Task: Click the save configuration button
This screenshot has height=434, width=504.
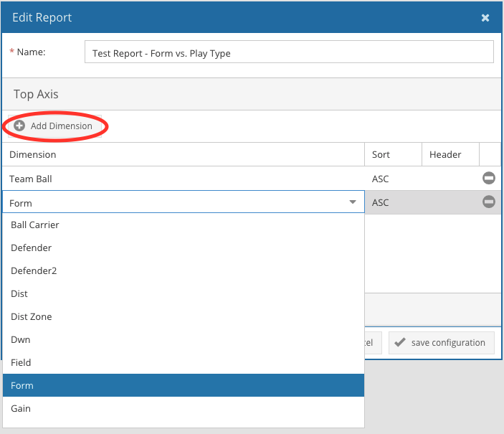Action: [x=442, y=343]
